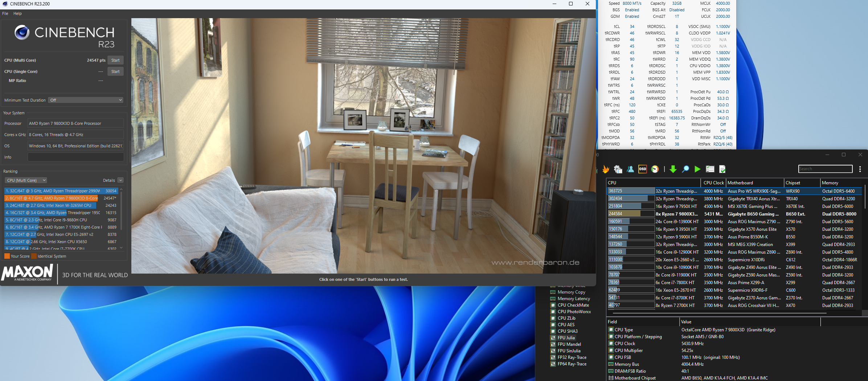This screenshot has height=381, width=868.
Task: Click the blue magnifier icon
Action: click(x=685, y=169)
